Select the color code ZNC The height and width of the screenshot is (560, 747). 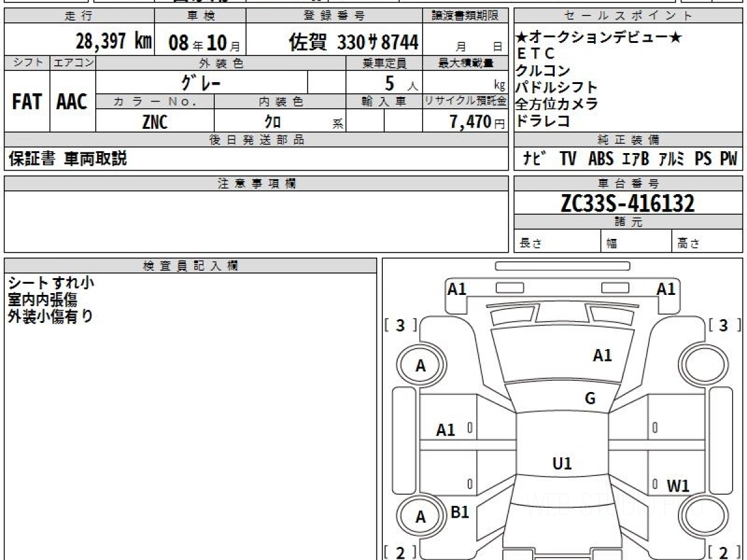(155, 123)
